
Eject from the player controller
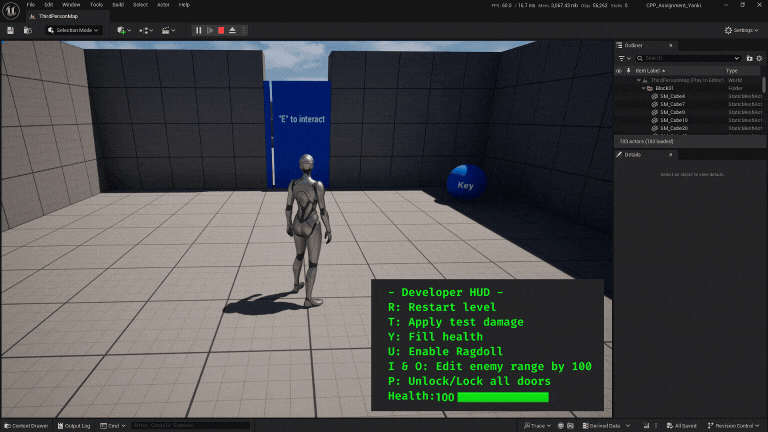pyautogui.click(x=233, y=30)
